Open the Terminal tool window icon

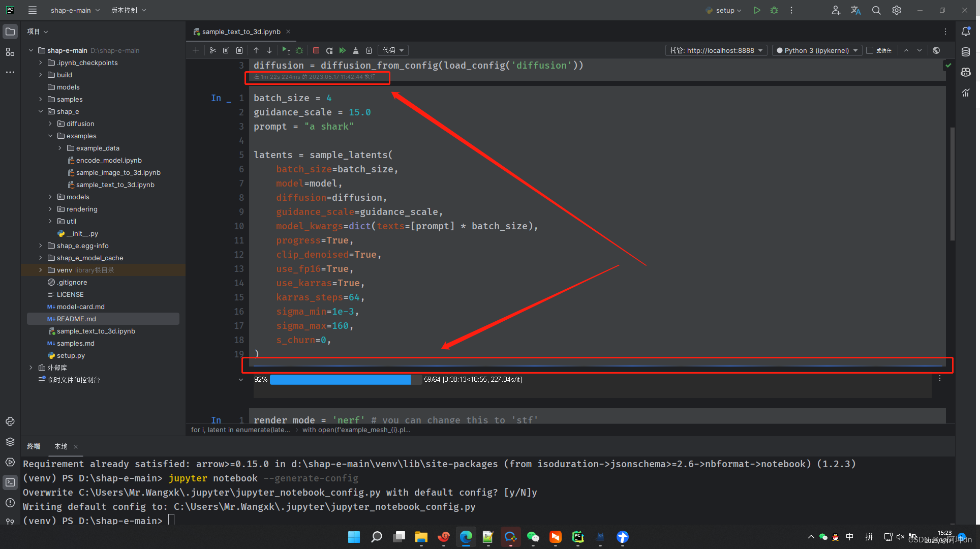[10, 482]
